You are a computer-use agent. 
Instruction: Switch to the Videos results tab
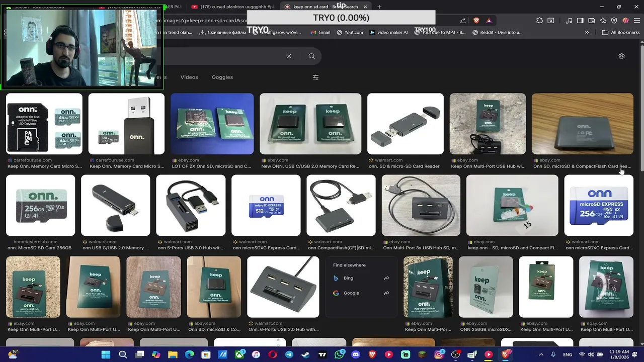tap(189, 77)
